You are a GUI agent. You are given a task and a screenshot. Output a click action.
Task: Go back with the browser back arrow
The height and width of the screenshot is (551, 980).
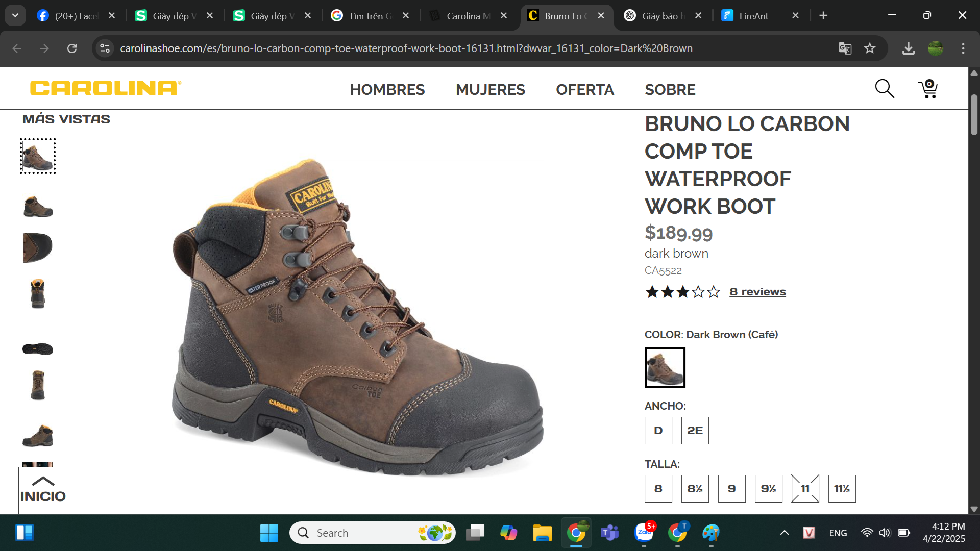[17, 48]
